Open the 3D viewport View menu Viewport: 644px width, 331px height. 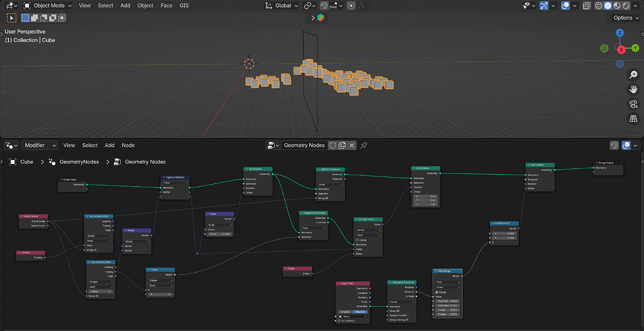[85, 6]
